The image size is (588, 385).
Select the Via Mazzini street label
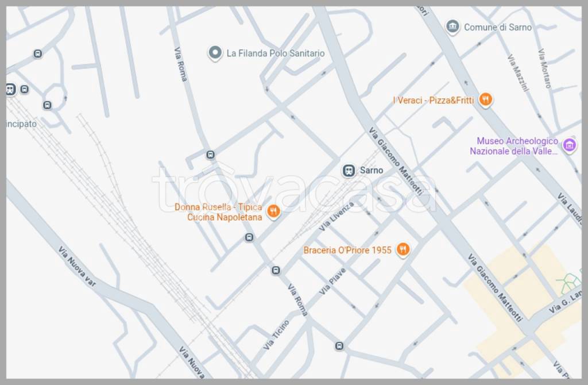pos(518,73)
